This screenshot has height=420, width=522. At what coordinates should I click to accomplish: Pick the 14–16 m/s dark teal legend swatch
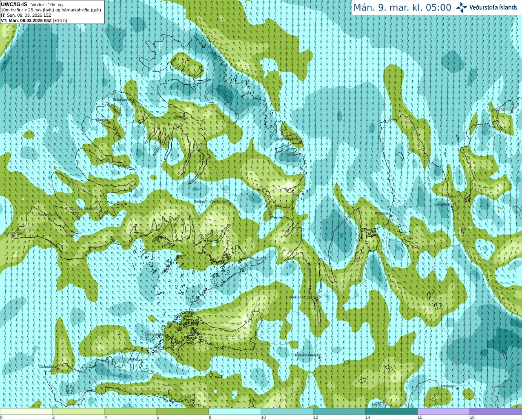(391, 411)
